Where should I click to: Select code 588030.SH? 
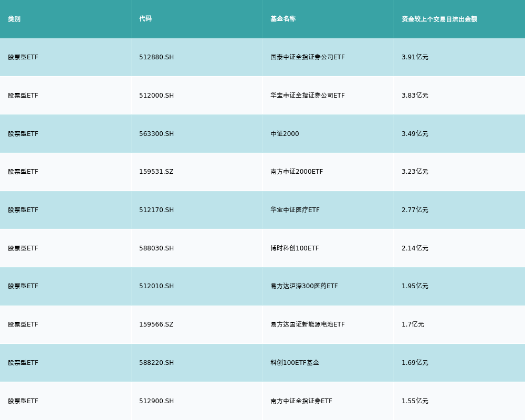156,248
